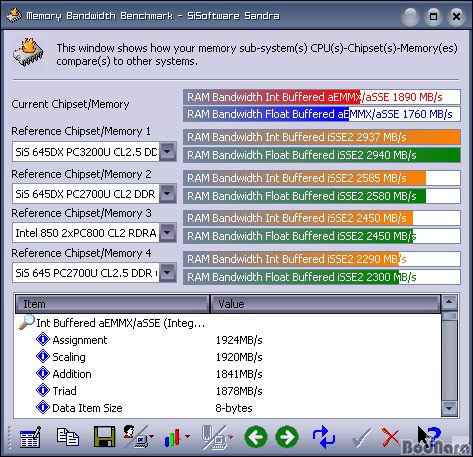Screen dimensions: 473x457
Task: Click the 1924MB/s value
Action: pyautogui.click(x=239, y=340)
